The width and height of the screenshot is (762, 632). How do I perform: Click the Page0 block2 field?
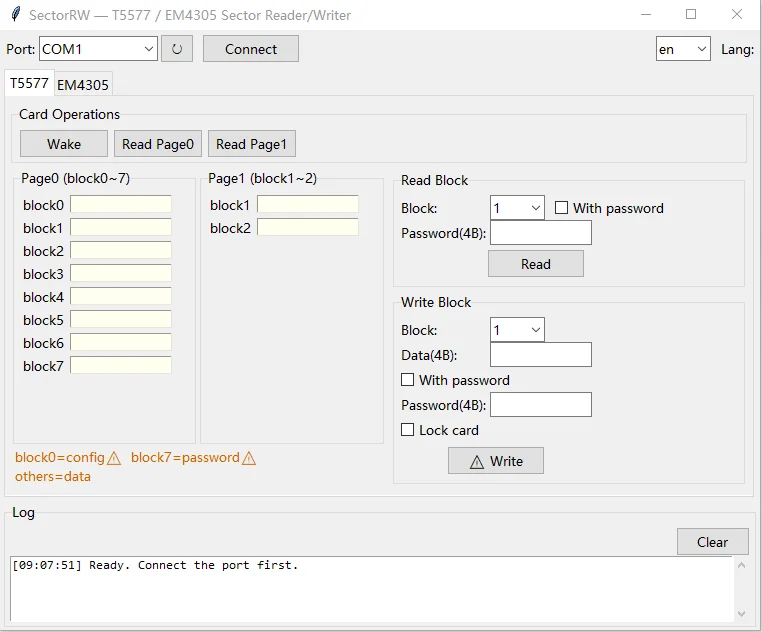121,250
